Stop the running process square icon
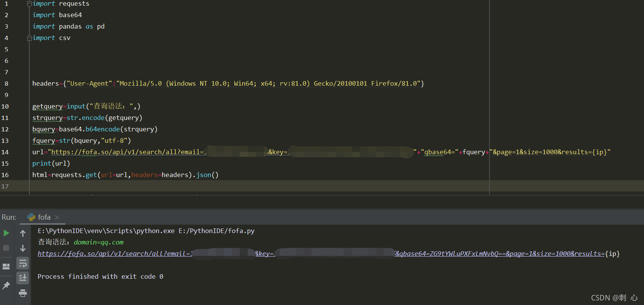The height and width of the screenshot is (305, 644). 6,248
